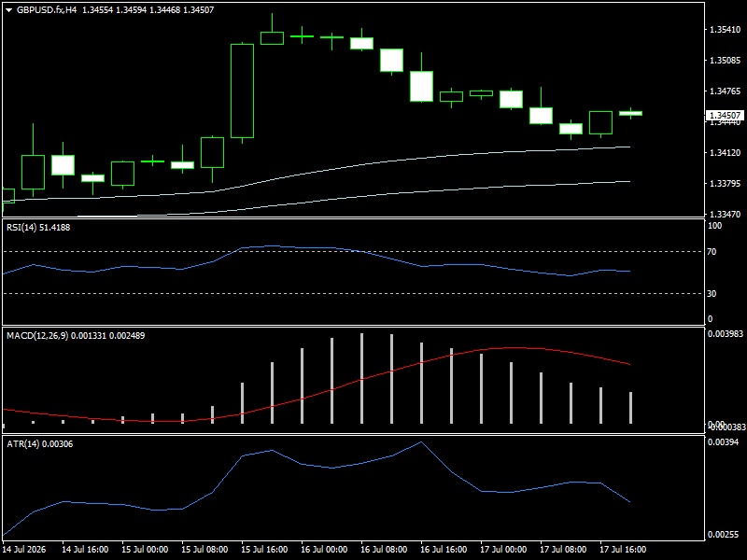Image resolution: width=747 pixels, height=560 pixels.
Task: Select the latest candle at right edge
Action: click(x=631, y=113)
